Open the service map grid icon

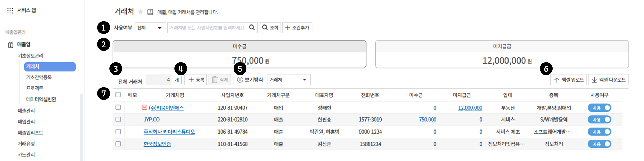tap(10, 10)
